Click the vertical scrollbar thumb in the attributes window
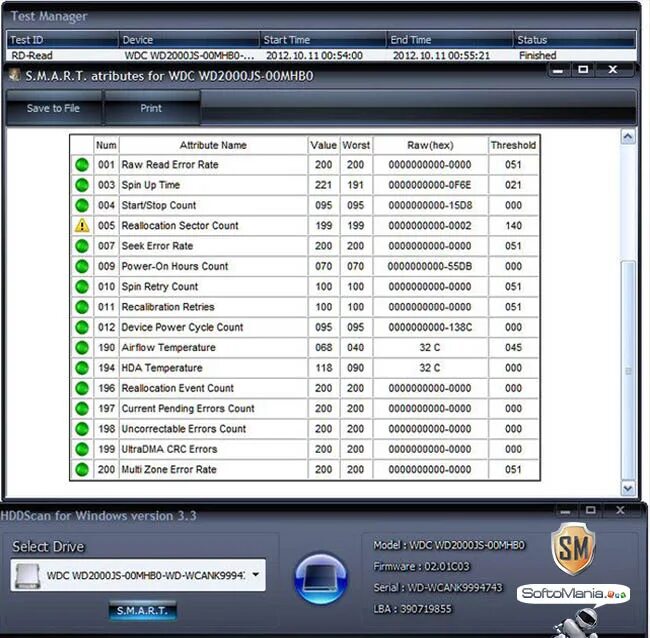650x638 pixels. point(628,370)
